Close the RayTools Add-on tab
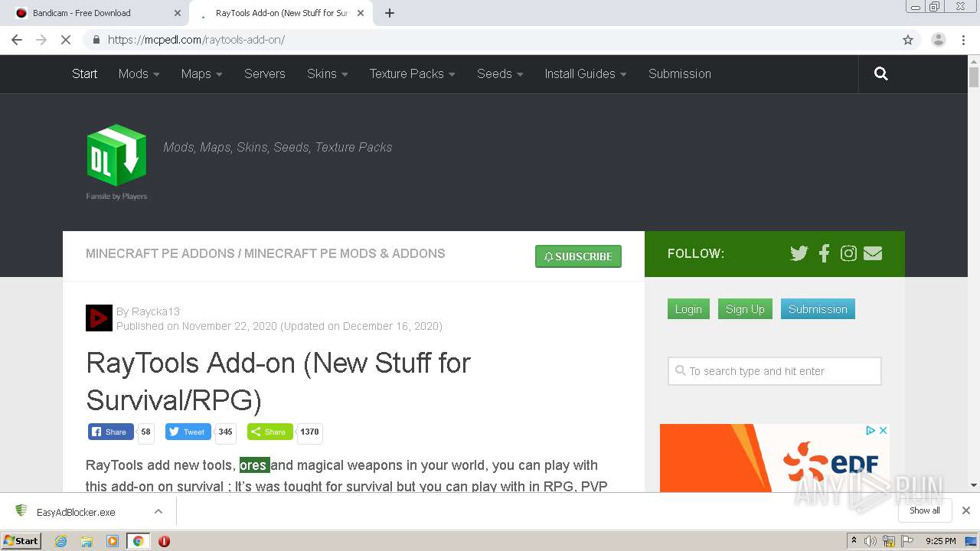This screenshot has width=980, height=551. (361, 13)
